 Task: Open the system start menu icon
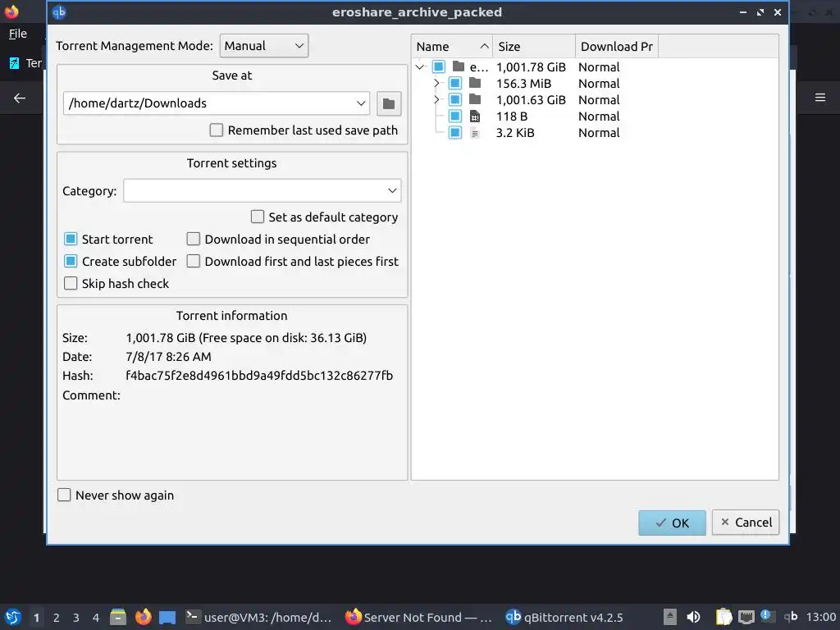click(x=12, y=617)
